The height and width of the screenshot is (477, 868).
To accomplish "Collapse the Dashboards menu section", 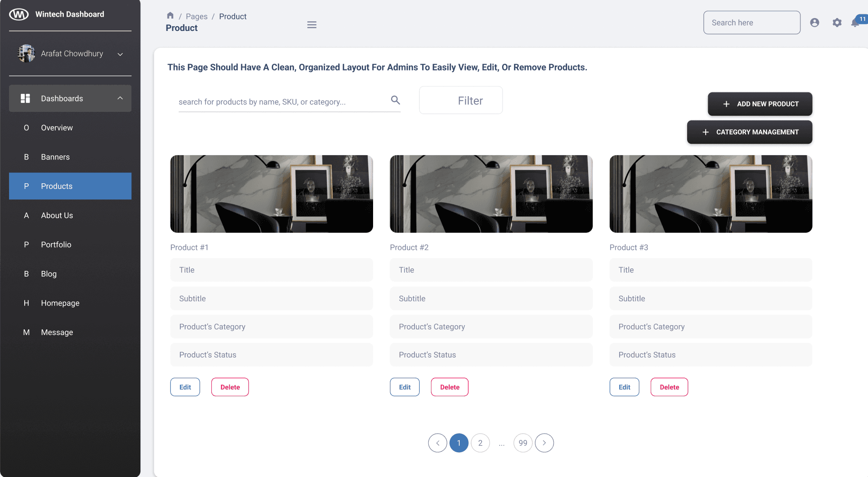I will pyautogui.click(x=120, y=98).
